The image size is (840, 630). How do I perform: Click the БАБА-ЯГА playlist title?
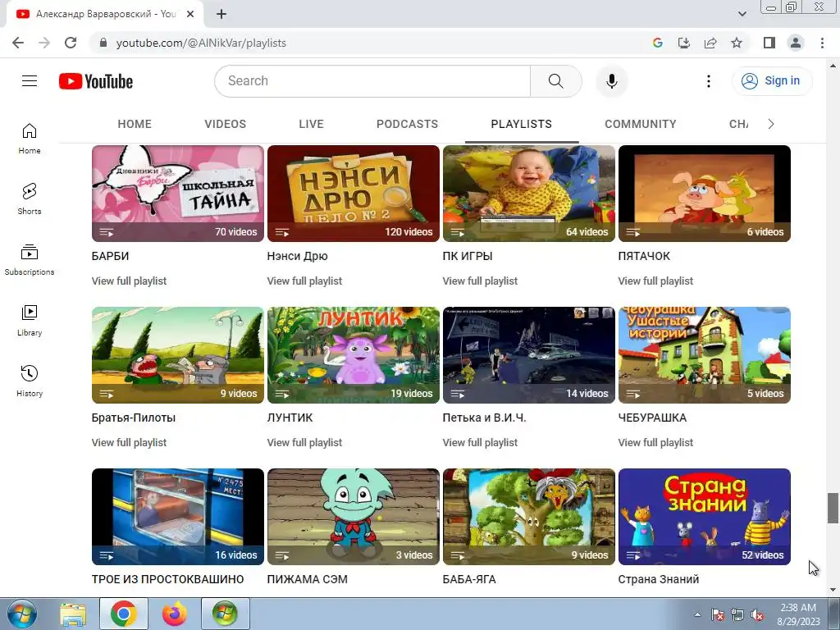click(469, 579)
